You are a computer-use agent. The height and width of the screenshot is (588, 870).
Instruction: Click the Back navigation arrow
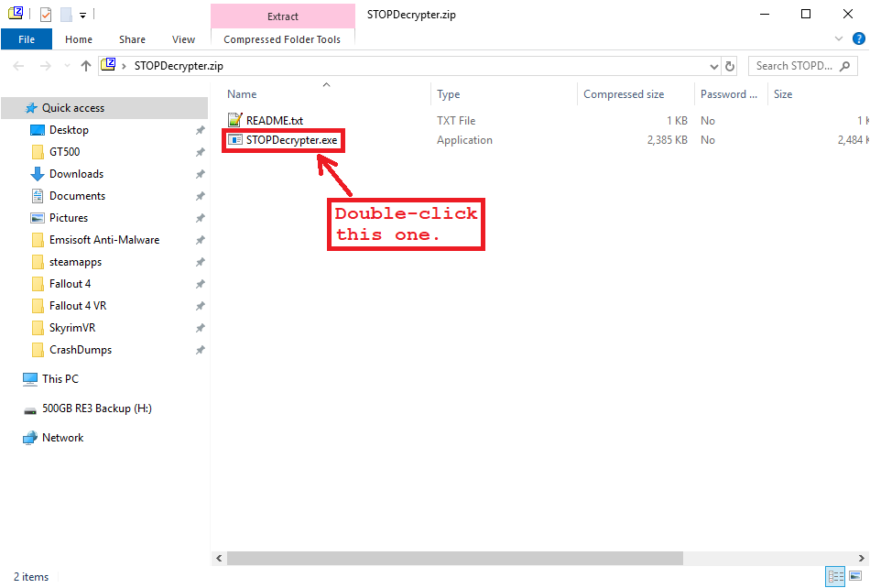tap(19, 66)
